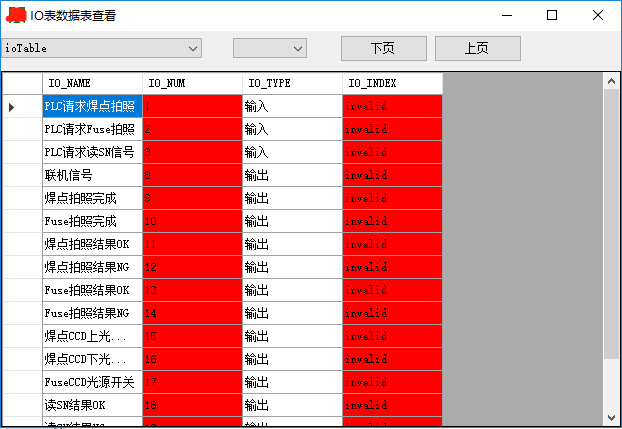The image size is (622, 429).
Task: Select cell Fuse拍照完成
Action: (x=92, y=221)
